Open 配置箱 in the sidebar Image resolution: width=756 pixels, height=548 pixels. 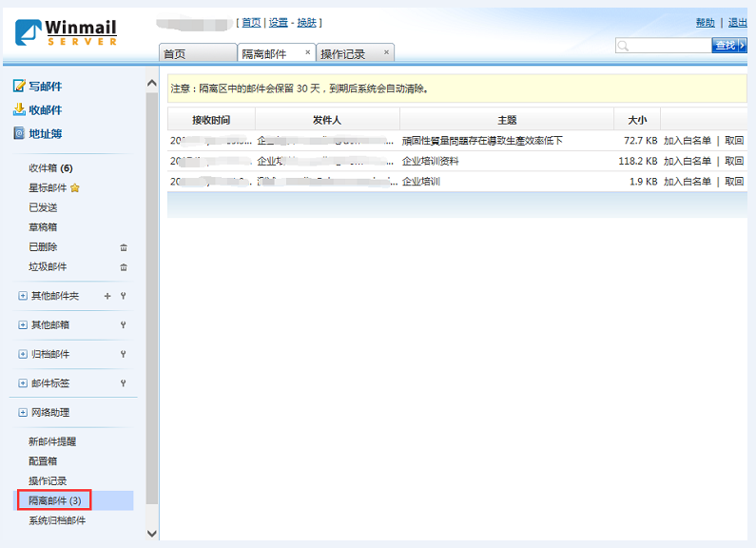coord(43,461)
